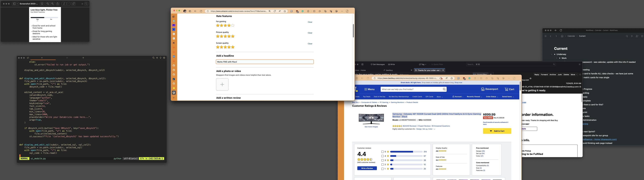The image size is (644, 180).
Task: Open the Best Buy Menu
Action: [369, 89]
